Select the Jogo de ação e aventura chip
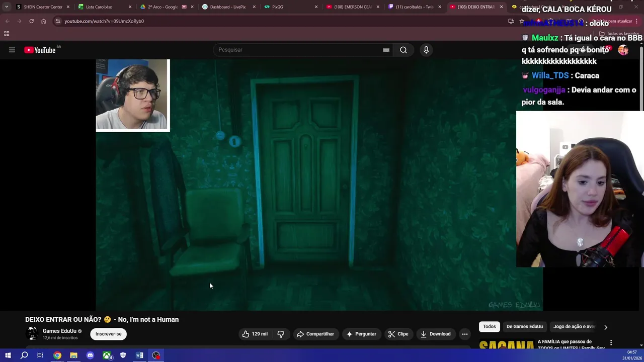The image size is (644, 362). 574,327
